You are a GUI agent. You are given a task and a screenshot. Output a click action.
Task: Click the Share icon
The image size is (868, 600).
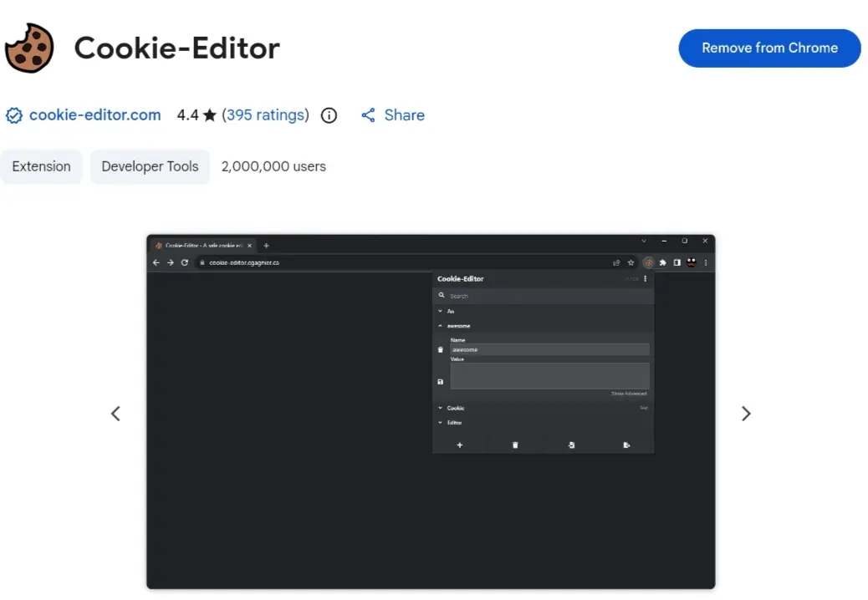click(x=368, y=115)
